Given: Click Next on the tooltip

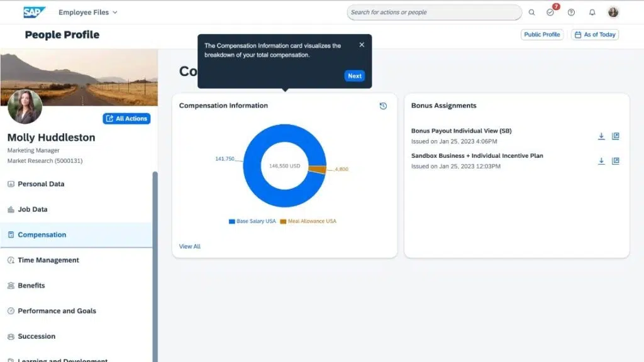Looking at the screenshot, I should pyautogui.click(x=354, y=75).
